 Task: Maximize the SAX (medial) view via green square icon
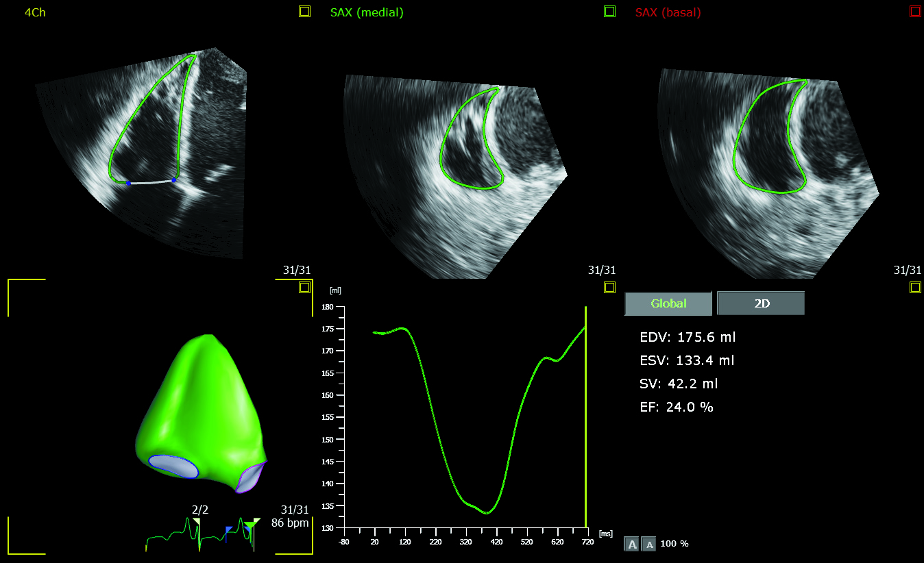tap(609, 11)
